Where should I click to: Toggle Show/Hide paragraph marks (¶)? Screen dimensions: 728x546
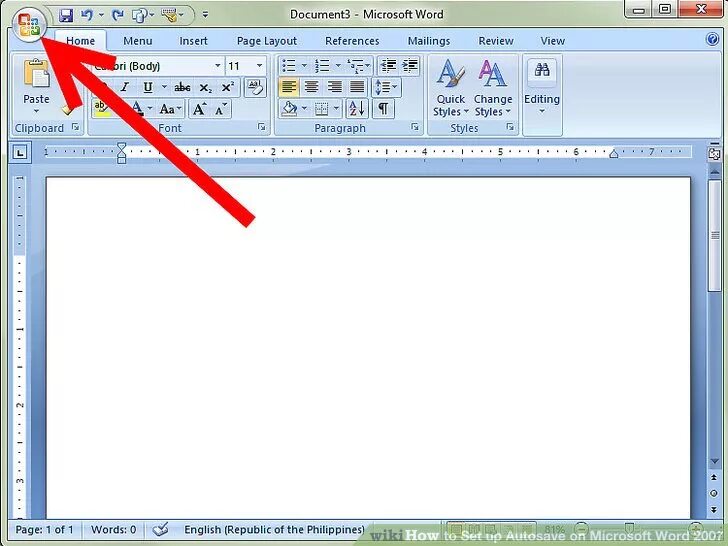pyautogui.click(x=383, y=109)
